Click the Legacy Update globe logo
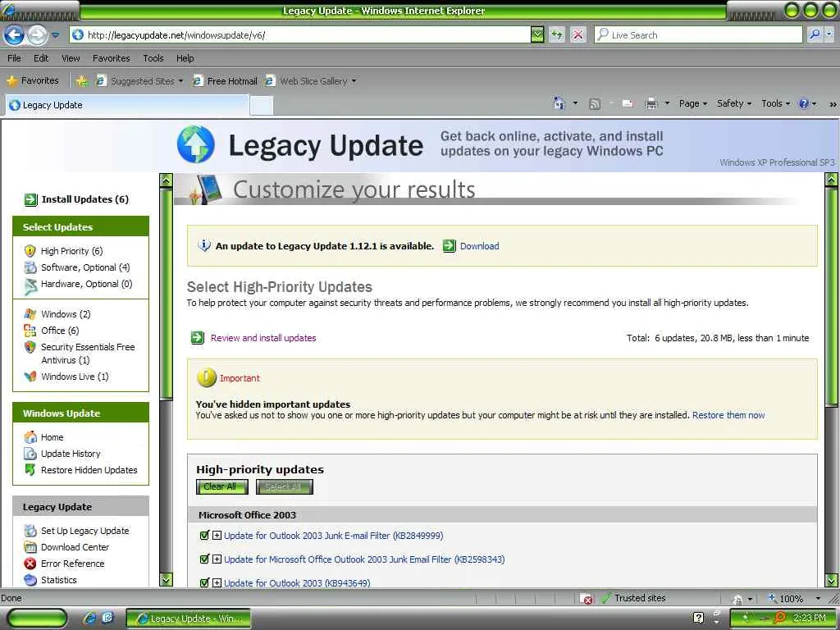This screenshot has width=840, height=630. point(196,144)
